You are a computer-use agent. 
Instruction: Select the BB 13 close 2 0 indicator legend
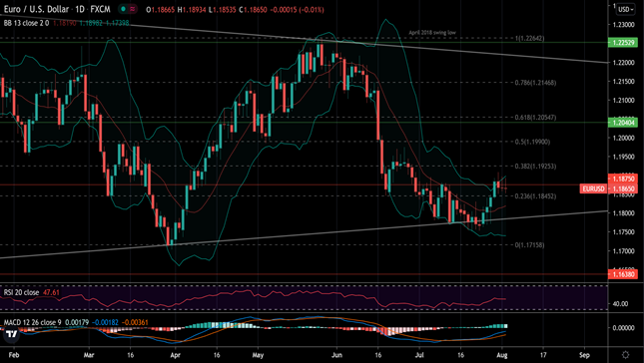(x=26, y=23)
